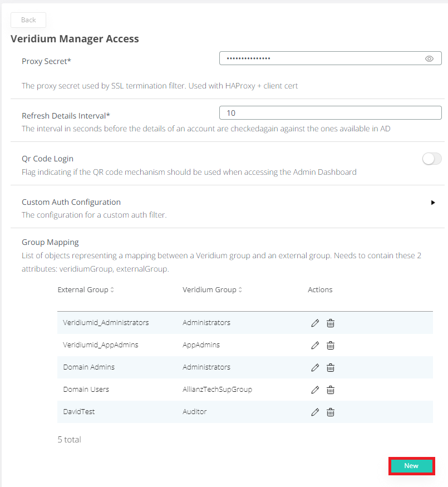
Task: Edit the Domain Admins mapping
Action: [x=315, y=367]
